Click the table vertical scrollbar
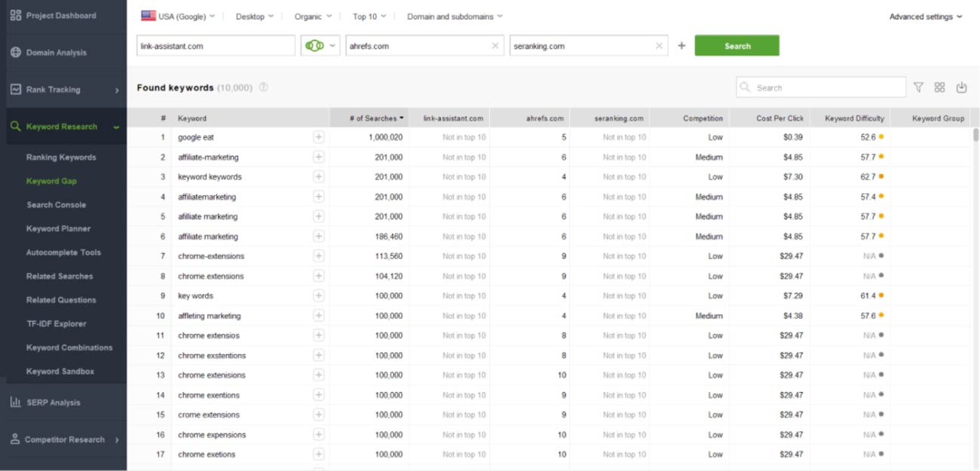Screen dimensions: 980x471 pos(975,134)
